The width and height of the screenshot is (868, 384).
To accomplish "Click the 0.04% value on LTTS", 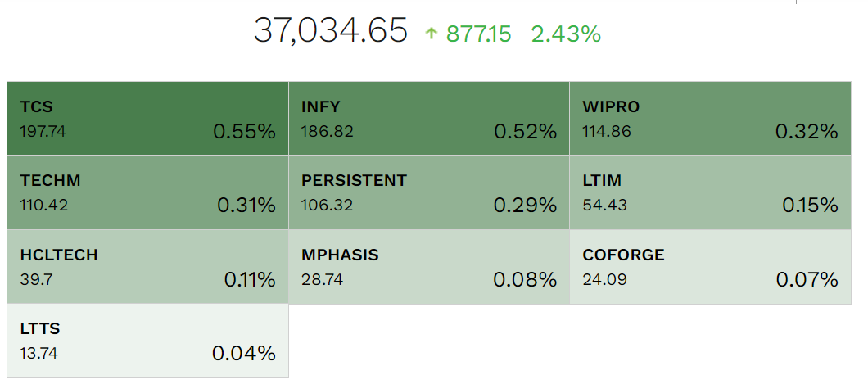I will coord(244,354).
